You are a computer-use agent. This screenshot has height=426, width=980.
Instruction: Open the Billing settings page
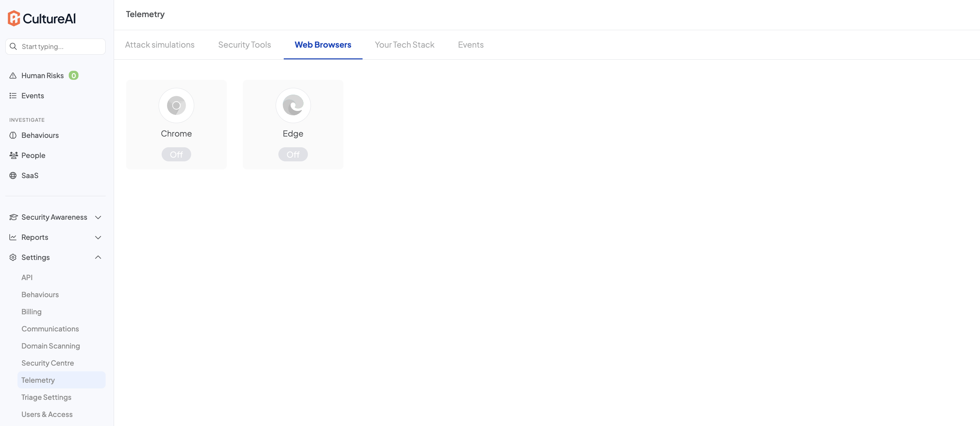32,312
